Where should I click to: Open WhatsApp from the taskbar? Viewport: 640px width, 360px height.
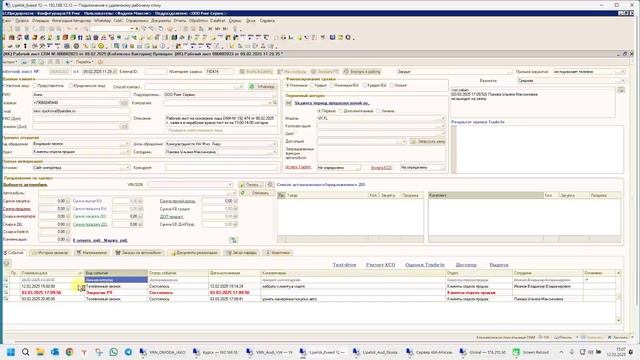[x=113, y=352]
